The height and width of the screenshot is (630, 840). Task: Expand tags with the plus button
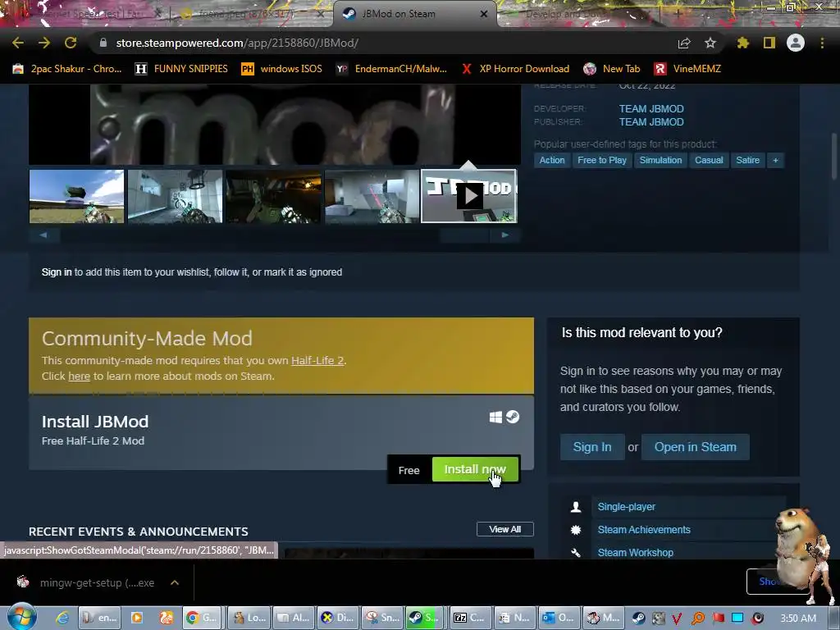click(x=775, y=160)
